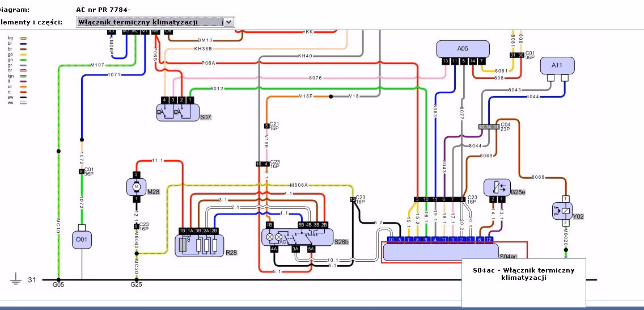Open the Włącznik termiczny klimatyzacji dropdown arrow
Viewport: 644px width, 310px height.
pyautogui.click(x=228, y=22)
